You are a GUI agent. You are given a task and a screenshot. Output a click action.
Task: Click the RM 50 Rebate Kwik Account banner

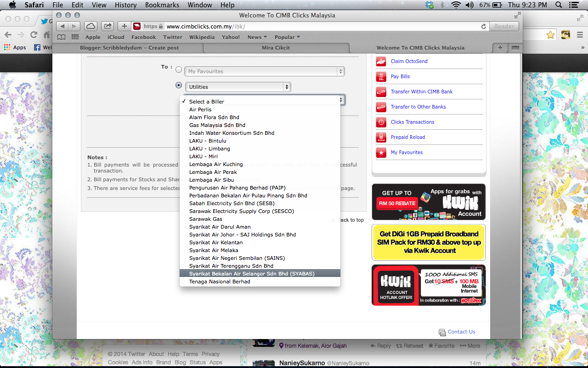[x=429, y=202]
